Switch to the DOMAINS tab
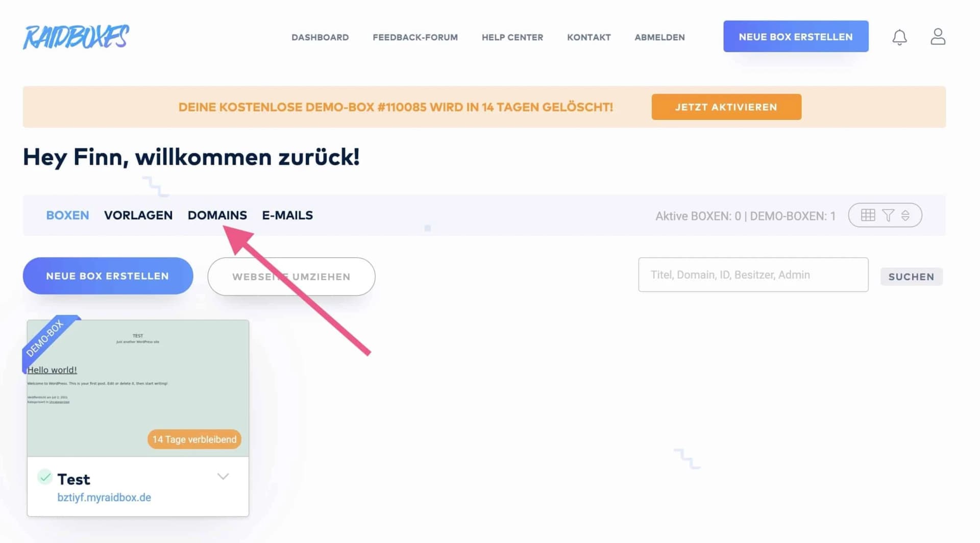Image resolution: width=980 pixels, height=543 pixels. pyautogui.click(x=217, y=215)
